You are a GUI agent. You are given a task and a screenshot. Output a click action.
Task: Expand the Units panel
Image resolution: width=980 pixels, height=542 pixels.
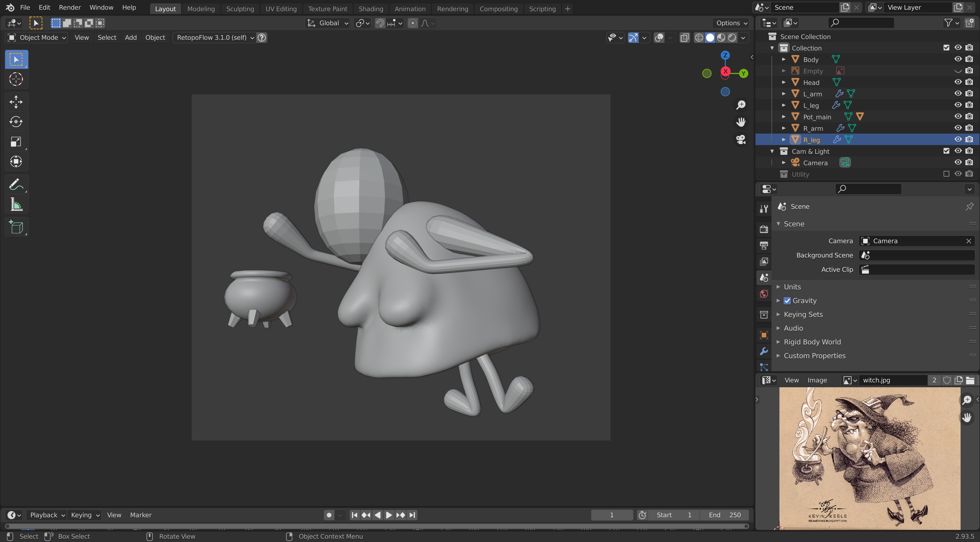tap(792, 287)
